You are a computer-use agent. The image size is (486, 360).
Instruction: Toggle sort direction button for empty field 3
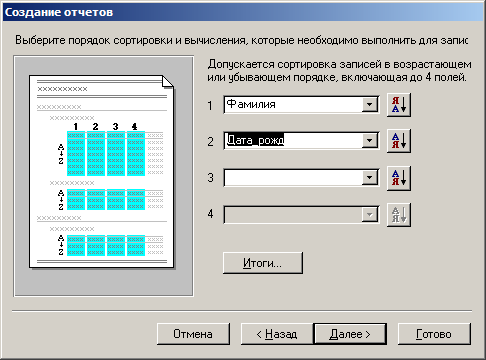coord(399,178)
